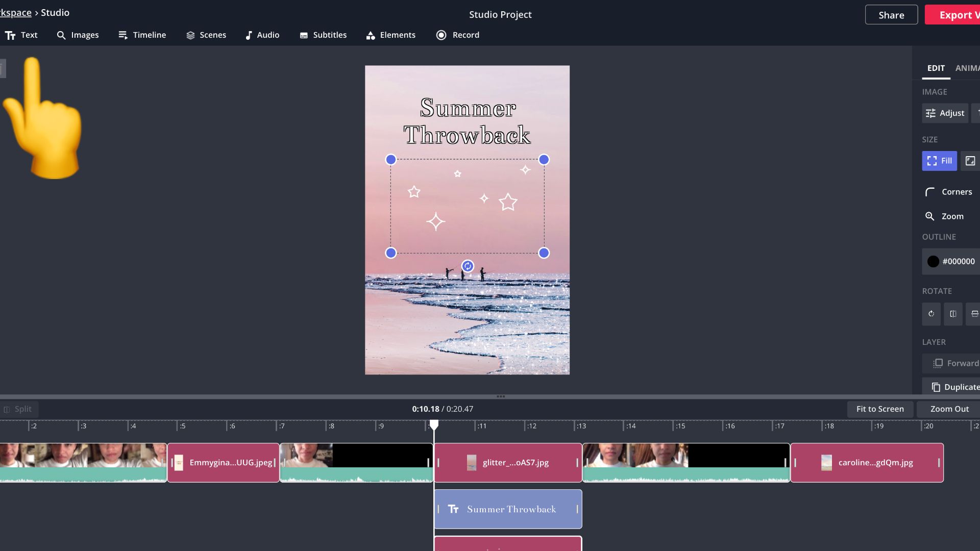Image resolution: width=980 pixels, height=551 pixels.
Task: Open the Elements panel
Action: click(x=391, y=35)
